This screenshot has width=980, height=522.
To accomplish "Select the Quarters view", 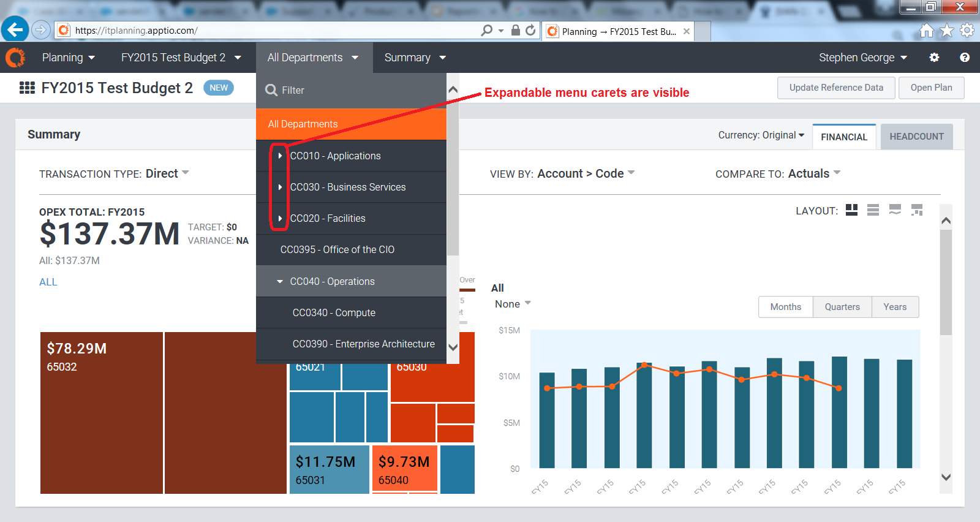I will (842, 307).
